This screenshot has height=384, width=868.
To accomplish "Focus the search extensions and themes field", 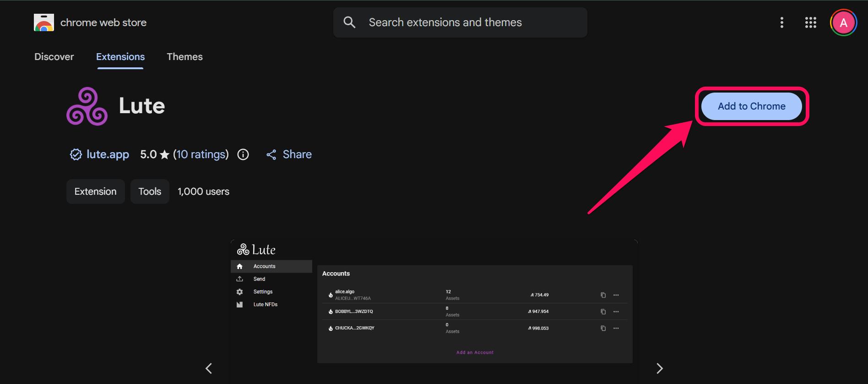I will [460, 22].
